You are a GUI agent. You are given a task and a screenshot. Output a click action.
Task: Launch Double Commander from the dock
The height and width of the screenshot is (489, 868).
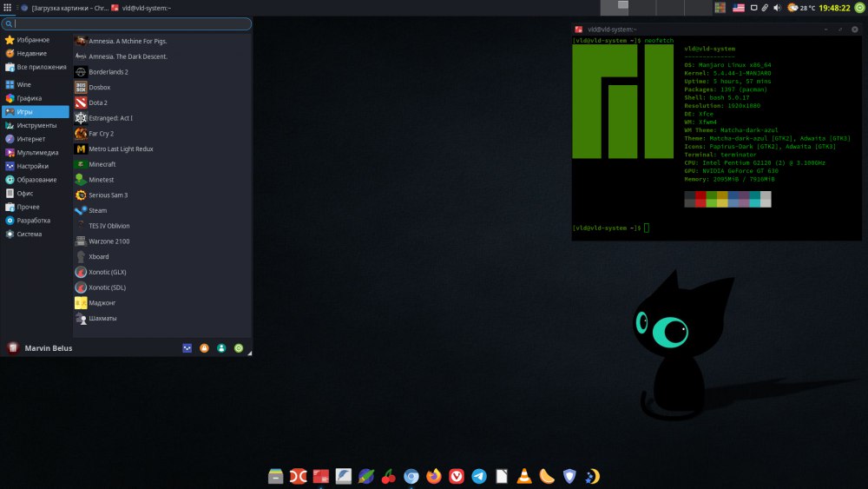[x=299, y=476]
